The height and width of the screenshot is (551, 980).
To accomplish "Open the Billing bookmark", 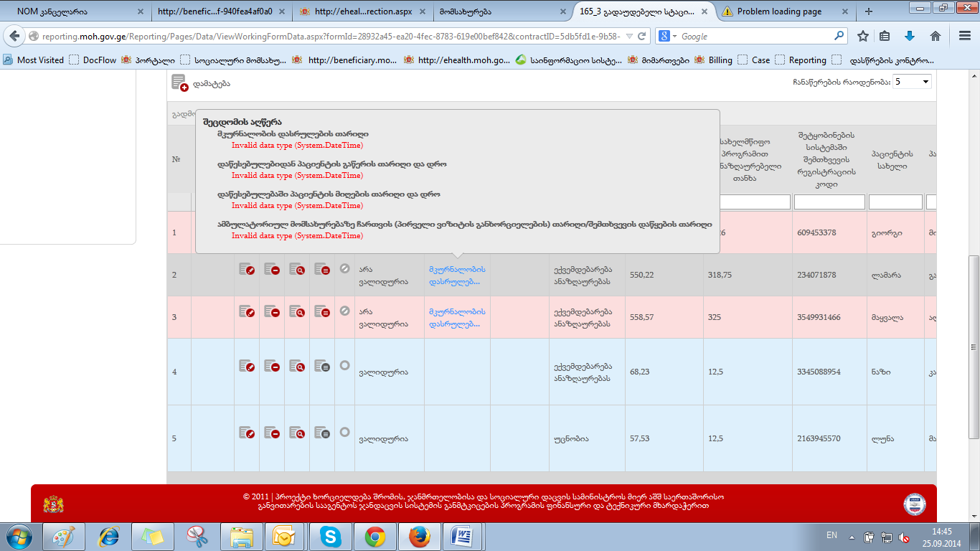I will coord(720,60).
